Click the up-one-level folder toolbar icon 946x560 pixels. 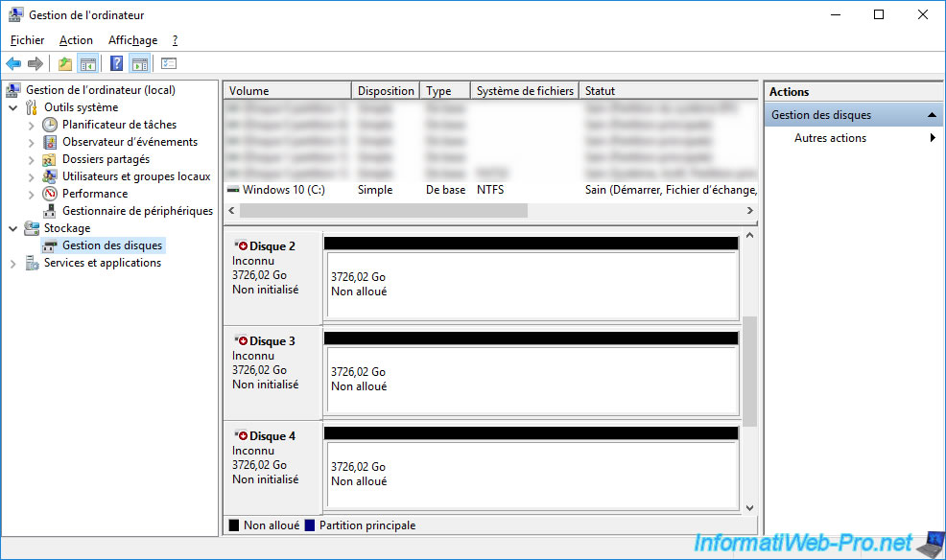tap(64, 64)
